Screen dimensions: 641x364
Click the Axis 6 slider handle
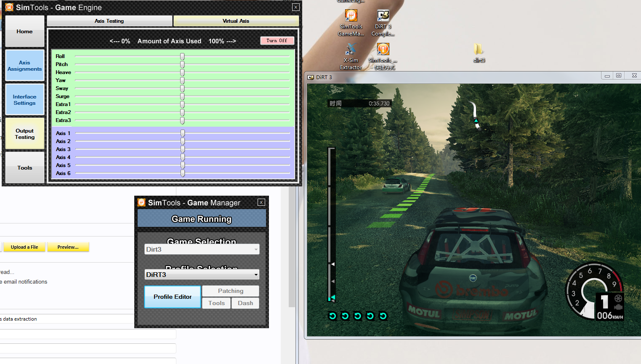pyautogui.click(x=183, y=173)
